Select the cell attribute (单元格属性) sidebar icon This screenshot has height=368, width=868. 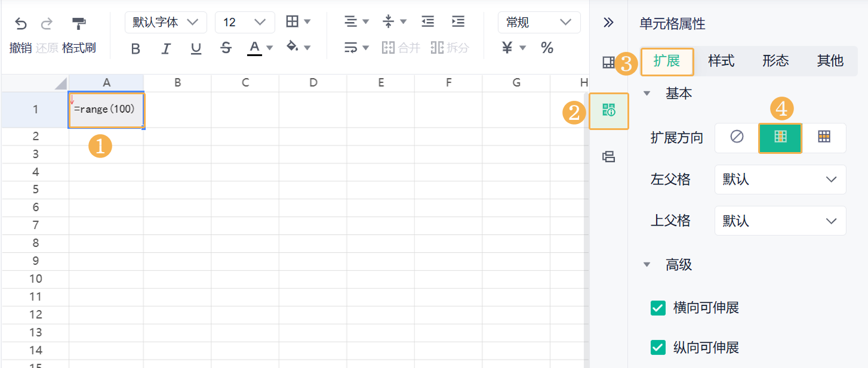pyautogui.click(x=608, y=111)
